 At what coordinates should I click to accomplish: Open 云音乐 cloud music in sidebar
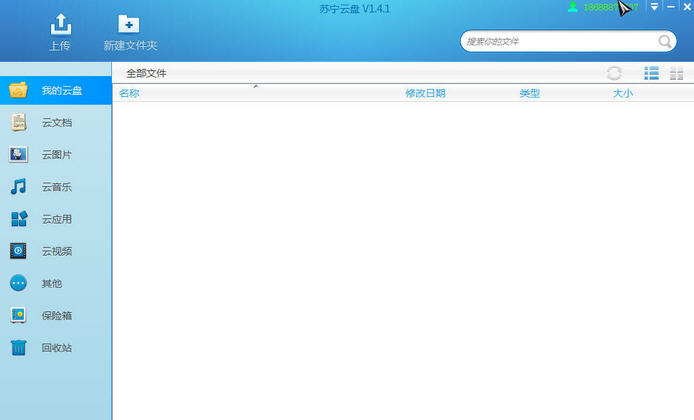pyautogui.click(x=56, y=187)
